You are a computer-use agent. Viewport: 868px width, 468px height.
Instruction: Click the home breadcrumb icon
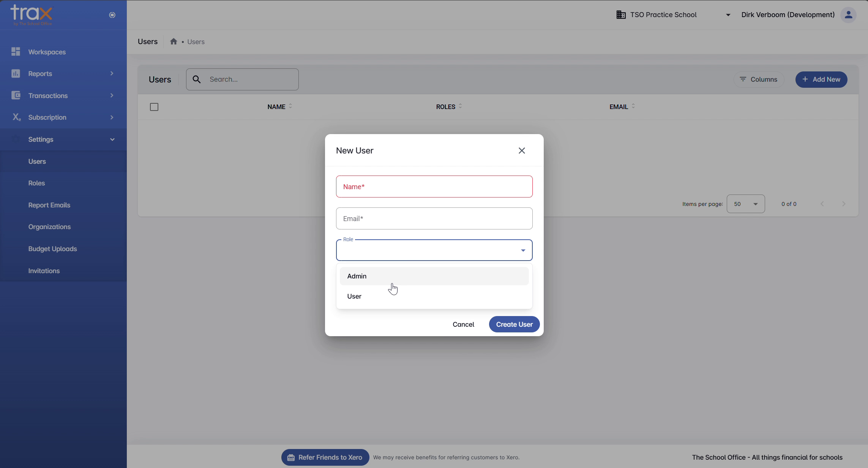point(174,41)
